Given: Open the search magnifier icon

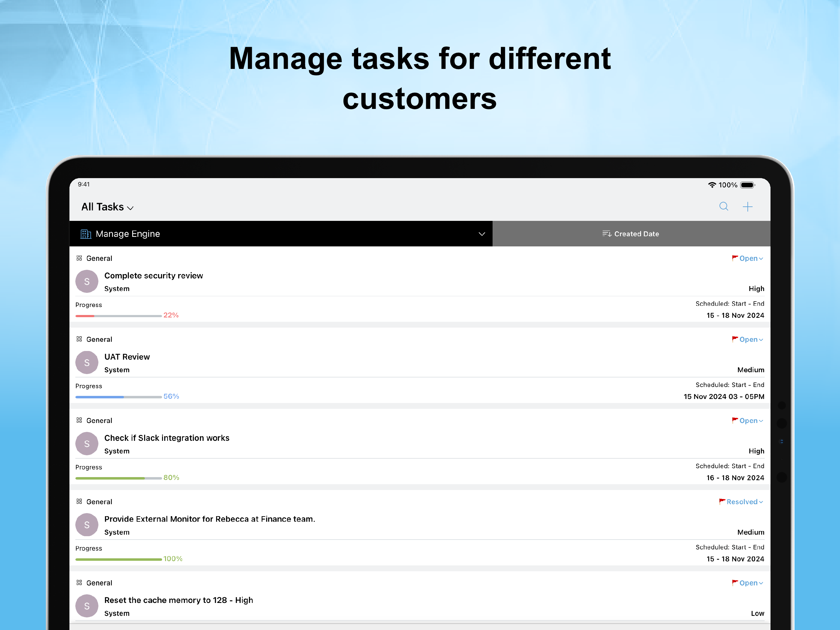Looking at the screenshot, I should click(724, 207).
